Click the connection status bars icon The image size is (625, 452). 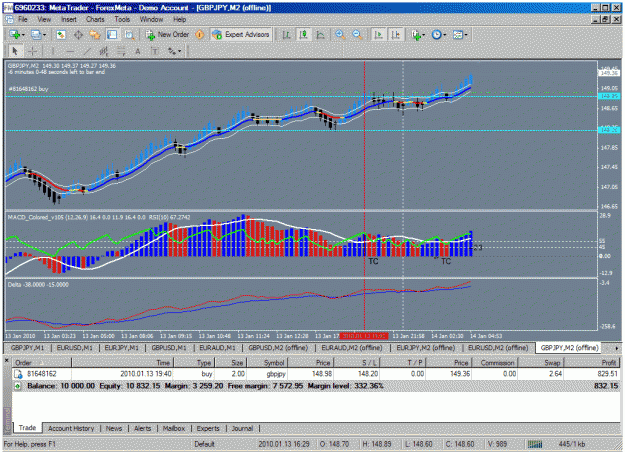tap(535, 444)
